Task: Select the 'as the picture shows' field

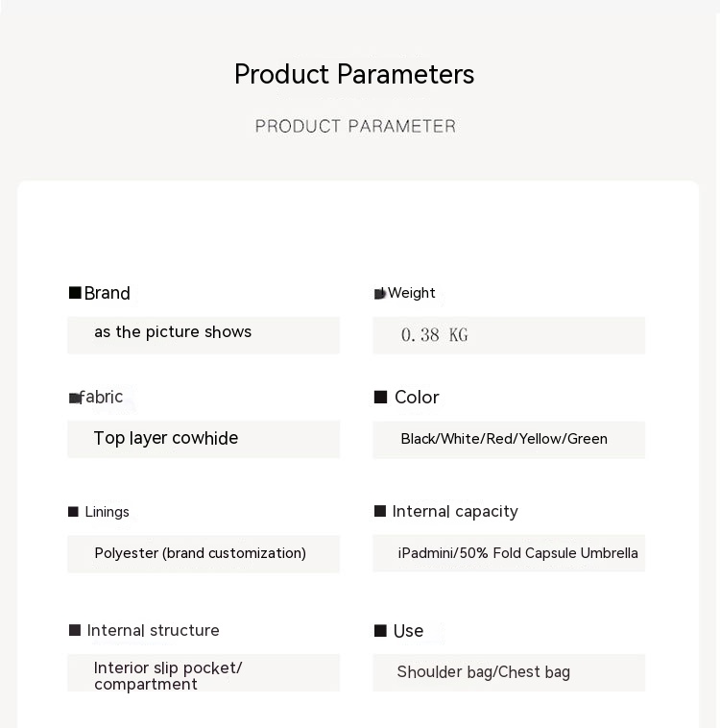Action: 204,334
